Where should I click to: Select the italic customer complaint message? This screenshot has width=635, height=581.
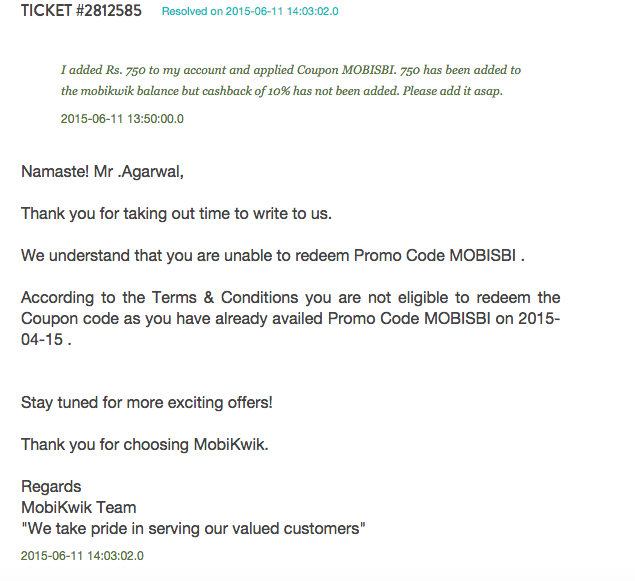pos(290,81)
